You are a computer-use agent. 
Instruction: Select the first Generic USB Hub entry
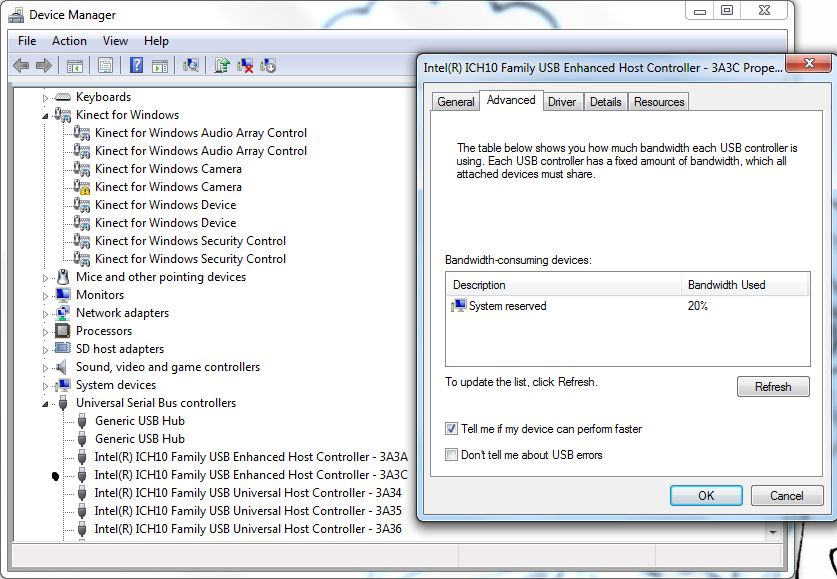pyautogui.click(x=140, y=421)
